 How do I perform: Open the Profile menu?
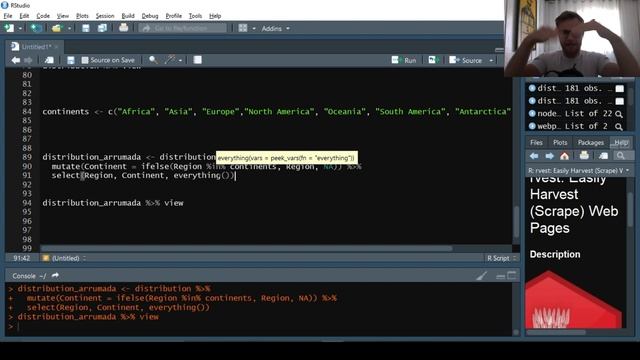pos(173,16)
